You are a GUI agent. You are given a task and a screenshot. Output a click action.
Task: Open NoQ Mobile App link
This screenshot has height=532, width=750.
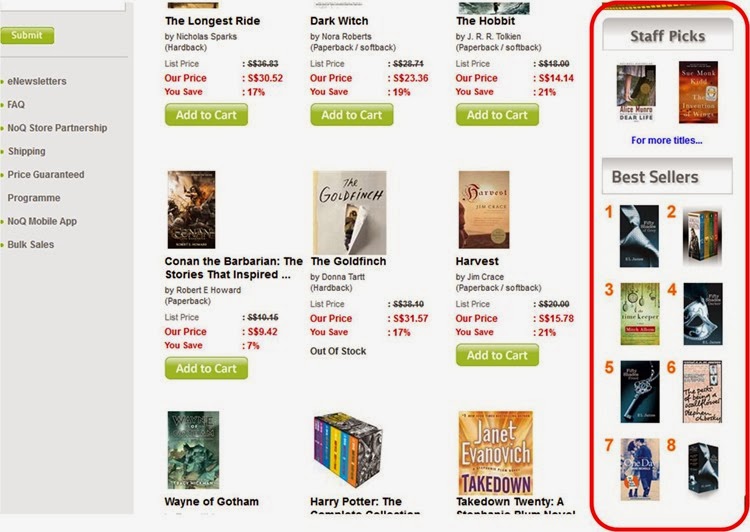click(x=42, y=221)
